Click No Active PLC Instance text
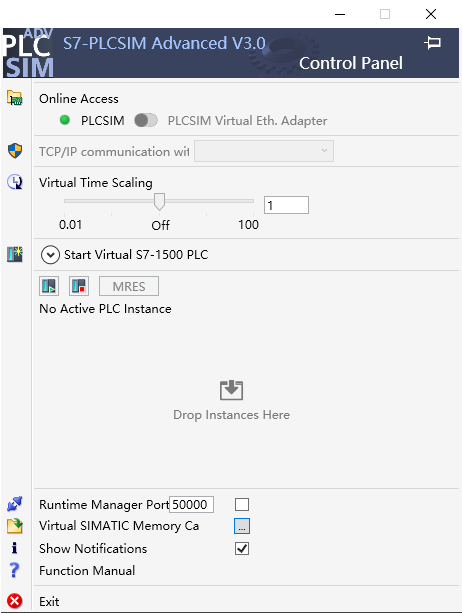This screenshot has width=462, height=614. (105, 309)
